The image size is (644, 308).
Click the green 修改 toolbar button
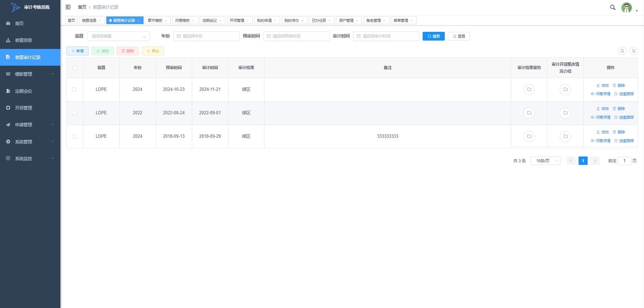pyautogui.click(x=103, y=51)
